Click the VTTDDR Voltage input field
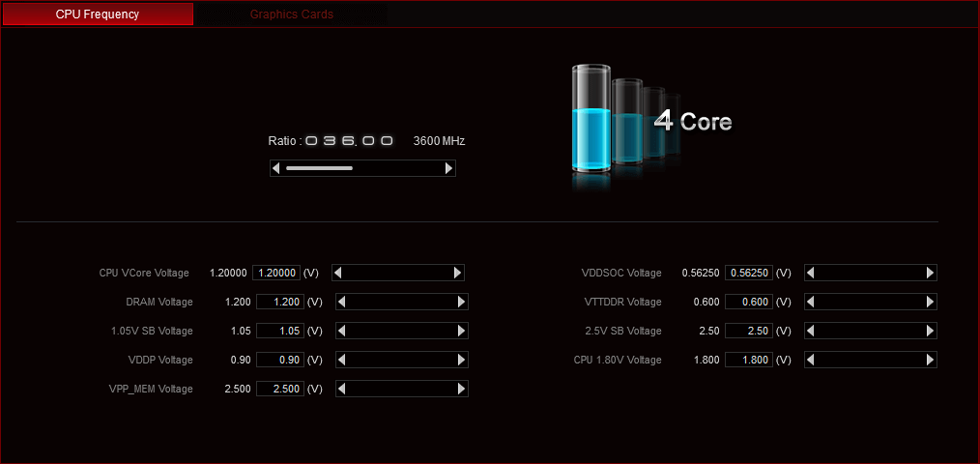Viewport: 980px width, 464px height. tap(749, 302)
